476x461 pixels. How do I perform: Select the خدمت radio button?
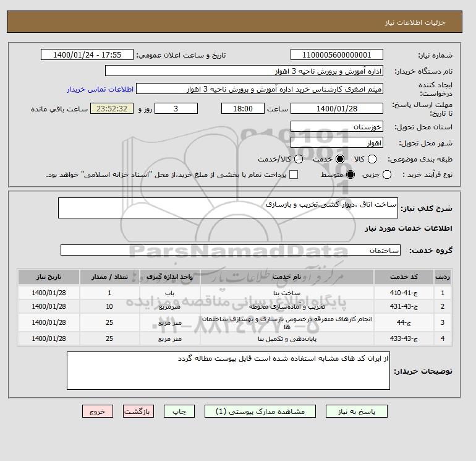pos(340,159)
